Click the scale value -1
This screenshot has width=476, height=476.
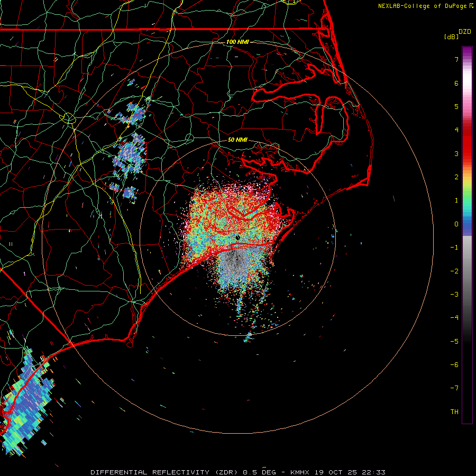[454, 248]
